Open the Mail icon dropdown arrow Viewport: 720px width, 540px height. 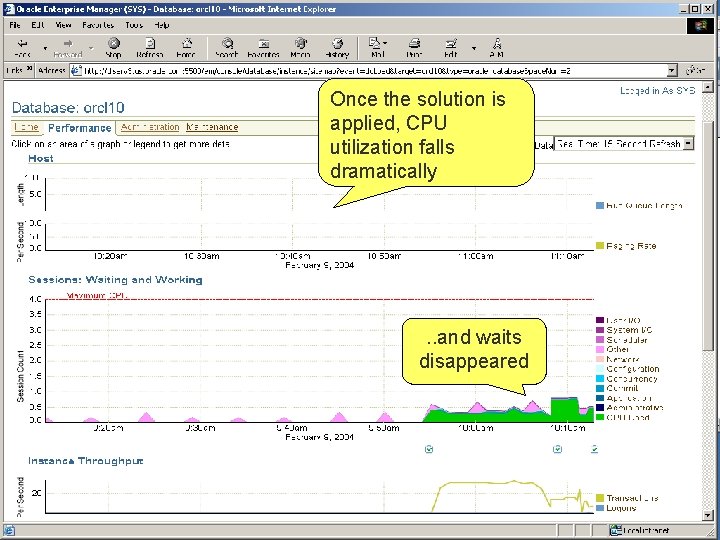(385, 43)
